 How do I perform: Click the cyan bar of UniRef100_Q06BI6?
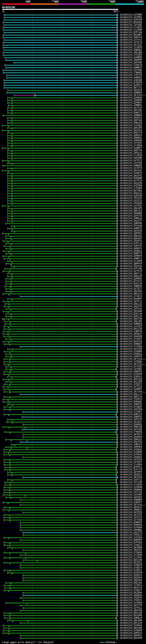(x=70, y=595)
